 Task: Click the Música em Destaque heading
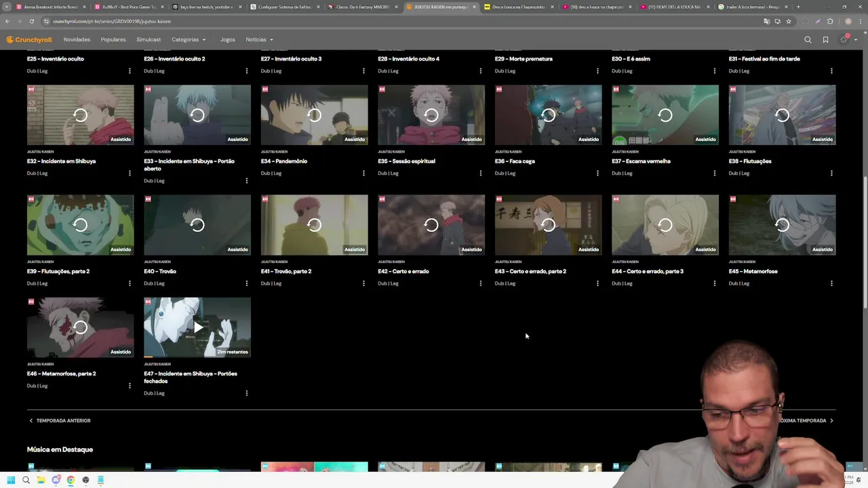(x=60, y=449)
